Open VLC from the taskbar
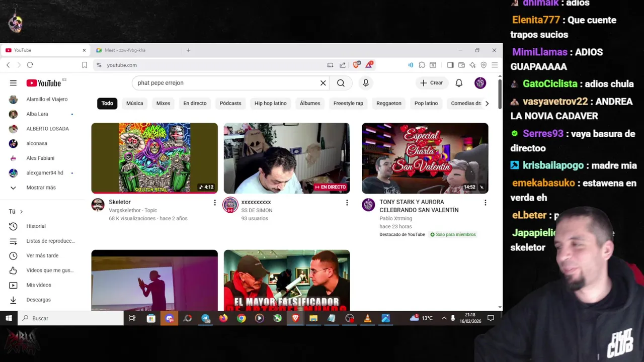The image size is (644, 362). pos(368,318)
